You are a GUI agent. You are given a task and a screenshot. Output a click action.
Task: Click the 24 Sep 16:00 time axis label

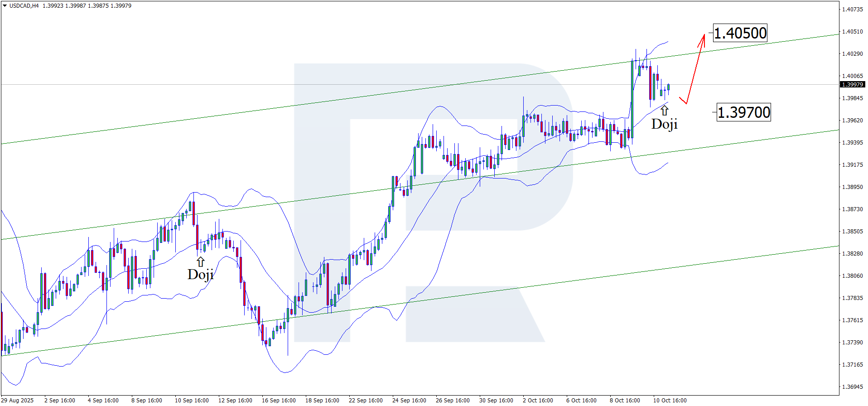pos(409,400)
